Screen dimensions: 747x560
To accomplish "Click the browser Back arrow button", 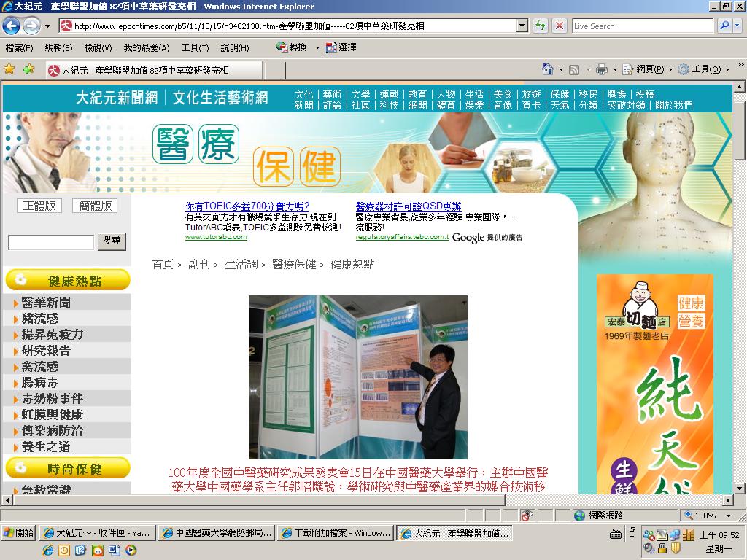I will [x=12, y=26].
